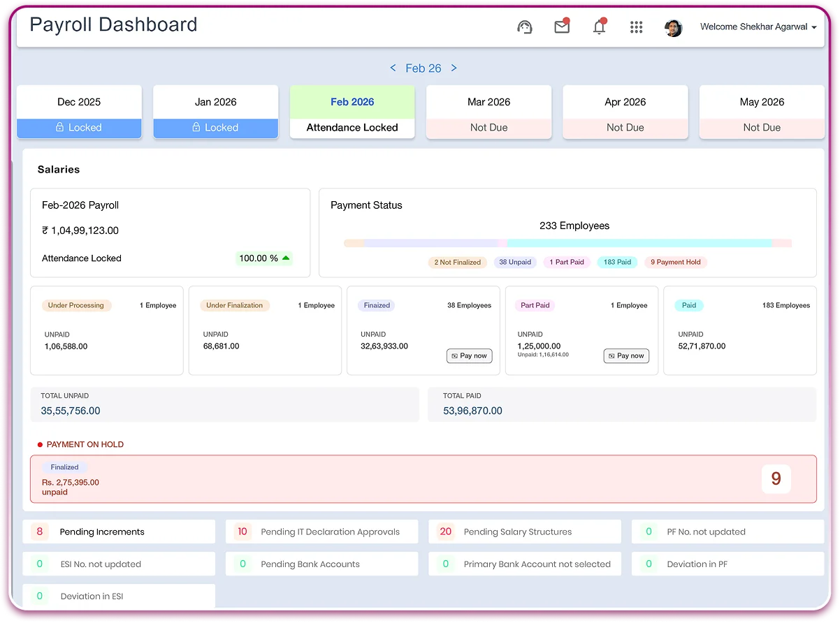Open Deviation in PF
Viewport: 840px width, 623px height.
[728, 564]
